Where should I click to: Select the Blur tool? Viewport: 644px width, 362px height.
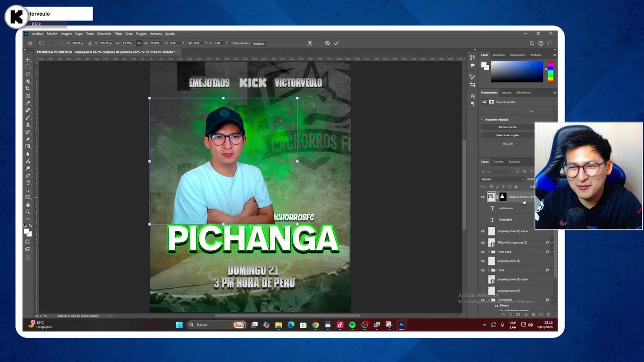point(28,154)
